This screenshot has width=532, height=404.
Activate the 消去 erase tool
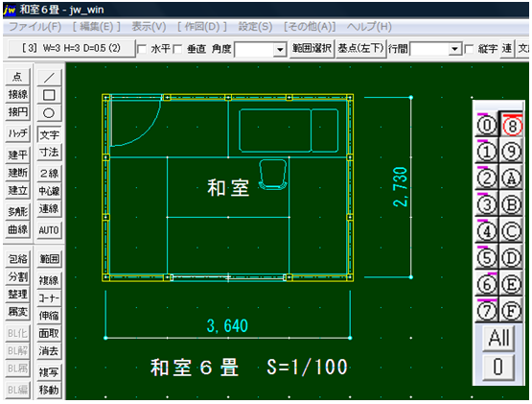click(x=49, y=351)
